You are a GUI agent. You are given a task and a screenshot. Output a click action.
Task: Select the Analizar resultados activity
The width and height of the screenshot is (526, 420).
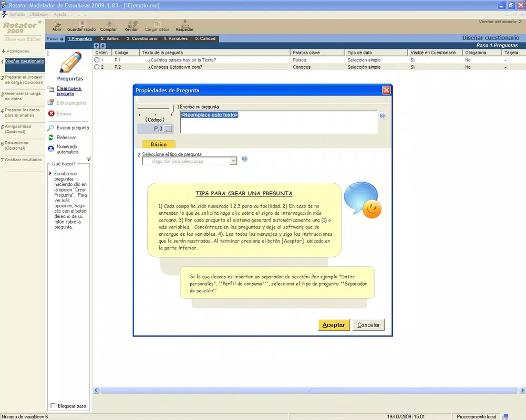(x=23, y=160)
